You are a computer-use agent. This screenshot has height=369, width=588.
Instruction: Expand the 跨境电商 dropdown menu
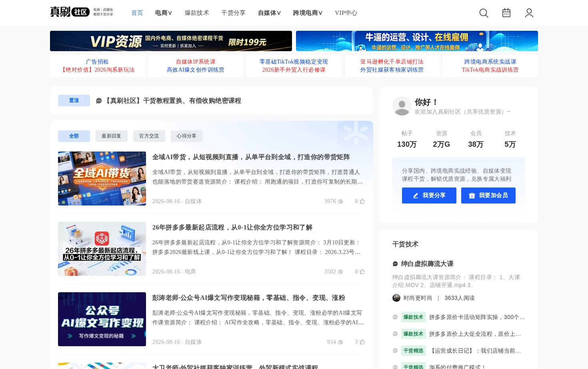tap(308, 13)
